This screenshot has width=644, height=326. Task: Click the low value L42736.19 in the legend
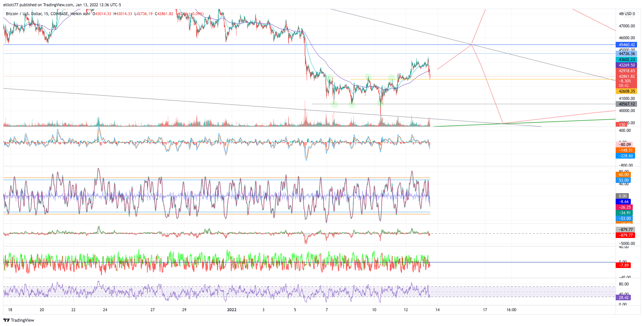click(143, 14)
